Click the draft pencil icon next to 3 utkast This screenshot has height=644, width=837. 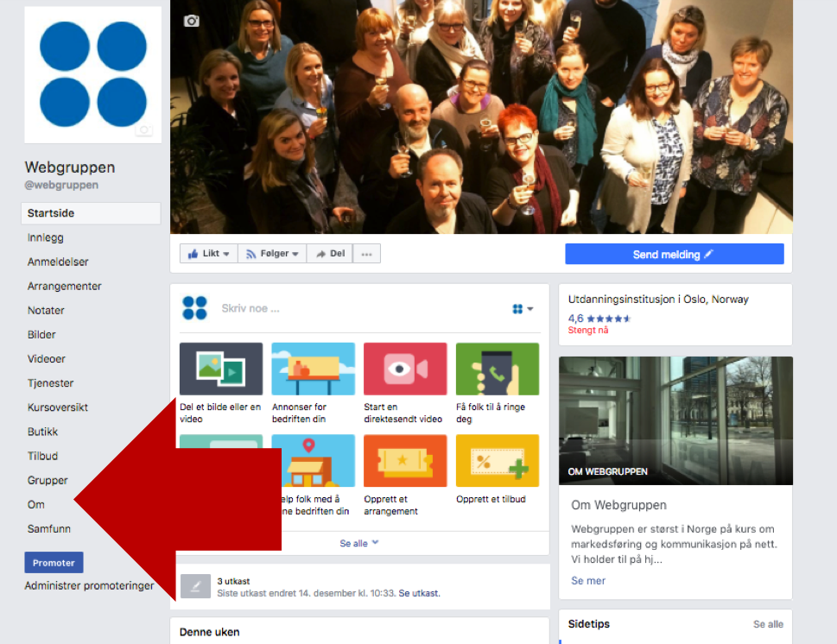195,586
